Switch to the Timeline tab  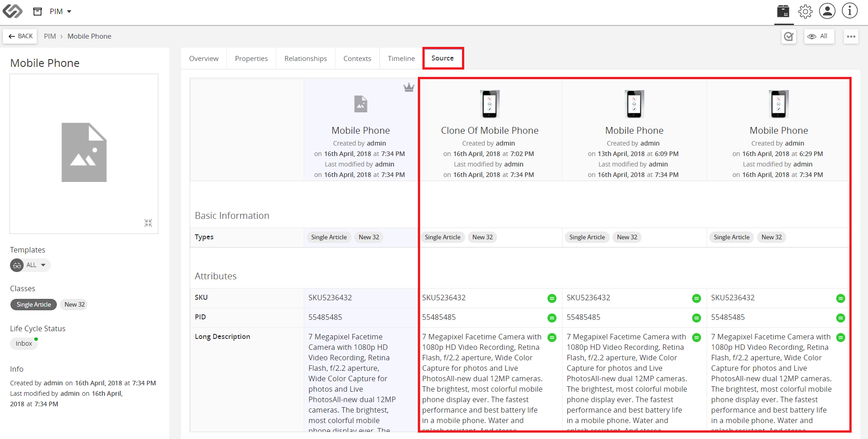pos(401,59)
